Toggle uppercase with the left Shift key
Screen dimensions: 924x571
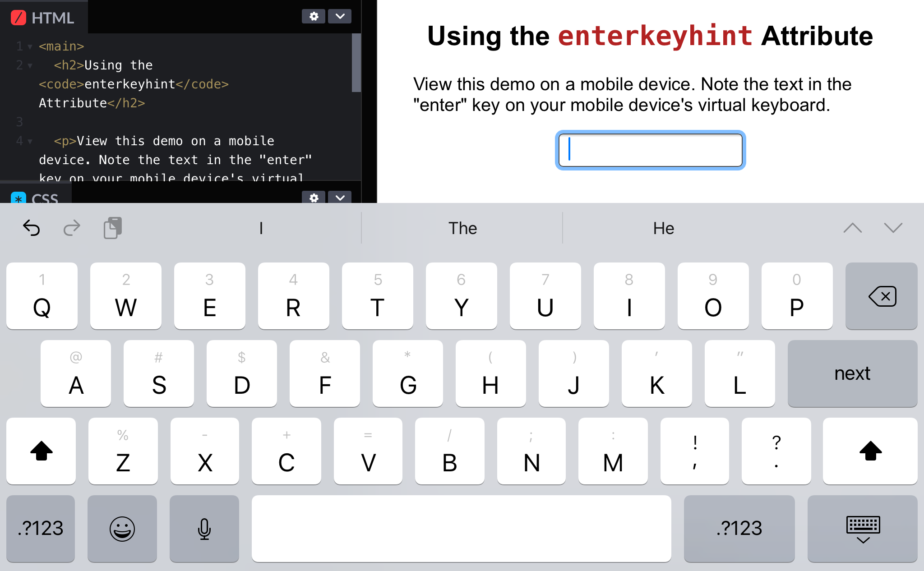pos(41,451)
